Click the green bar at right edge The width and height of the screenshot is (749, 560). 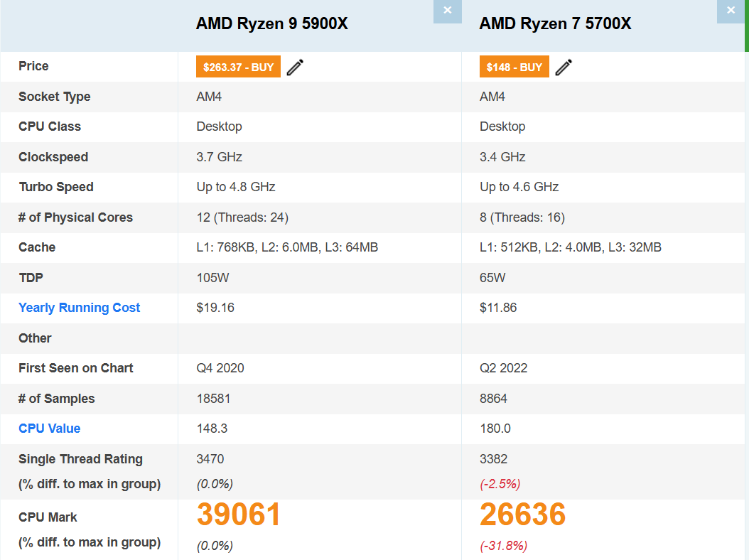point(747,26)
